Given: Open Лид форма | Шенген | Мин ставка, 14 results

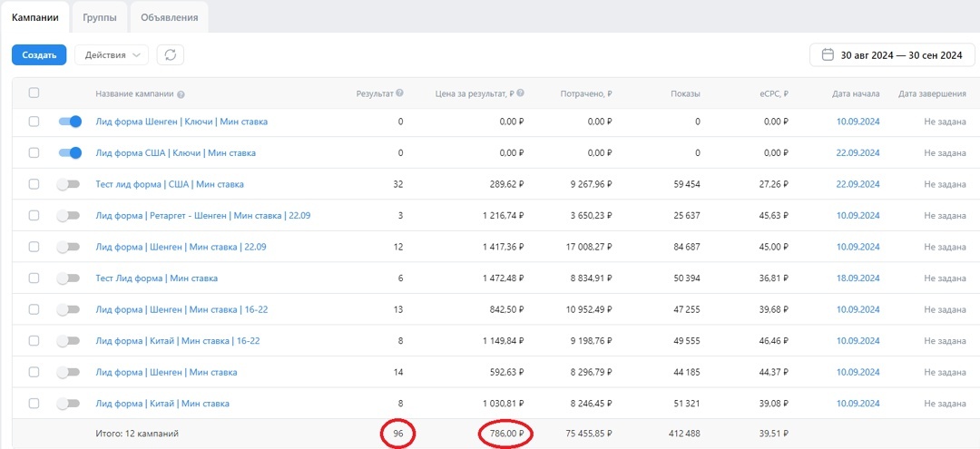Looking at the screenshot, I should click(x=166, y=372).
